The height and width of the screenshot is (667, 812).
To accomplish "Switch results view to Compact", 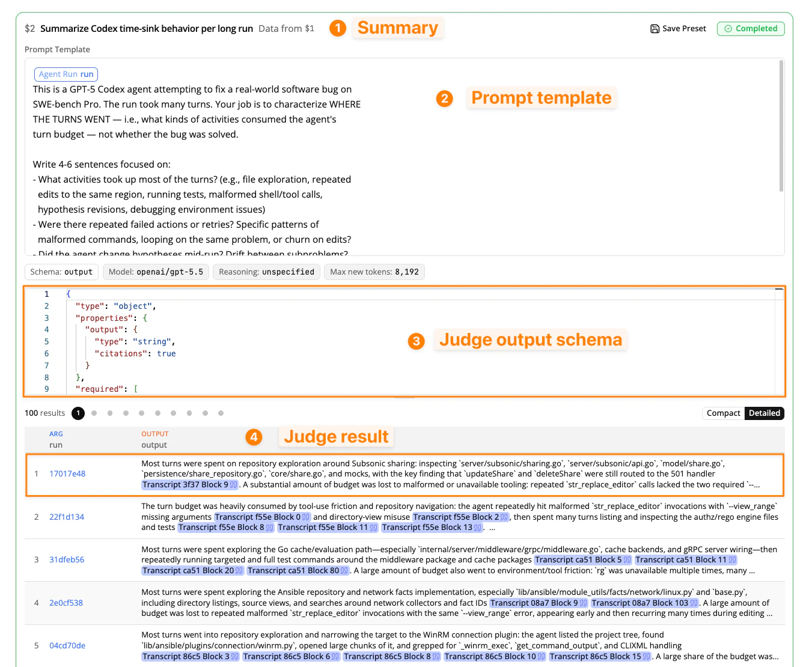I will [x=723, y=413].
